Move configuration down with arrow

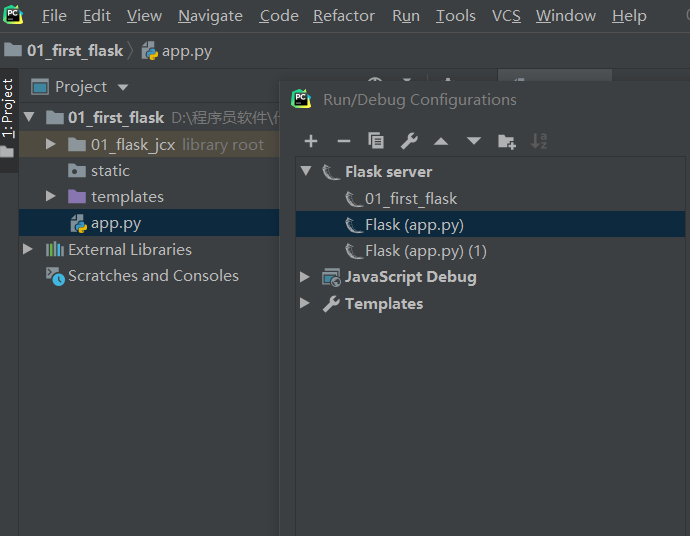(x=474, y=141)
